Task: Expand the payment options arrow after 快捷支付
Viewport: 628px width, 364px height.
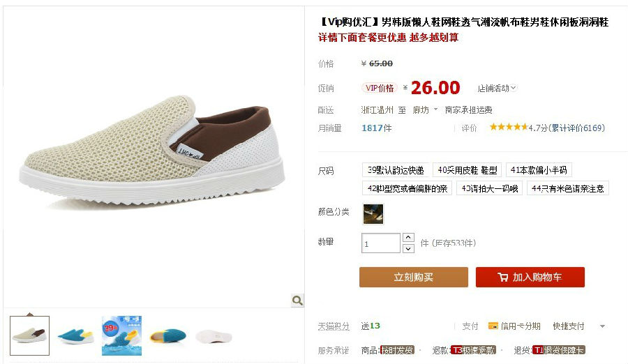Action: point(602,326)
